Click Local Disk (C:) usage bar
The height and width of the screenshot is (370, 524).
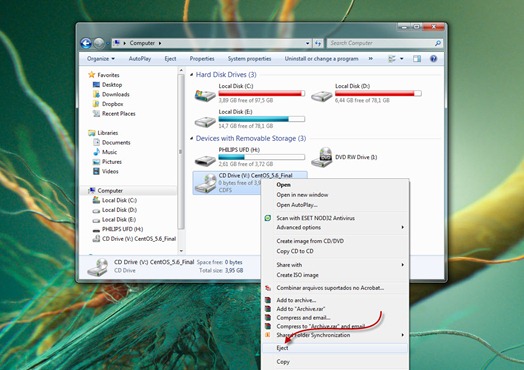point(262,93)
